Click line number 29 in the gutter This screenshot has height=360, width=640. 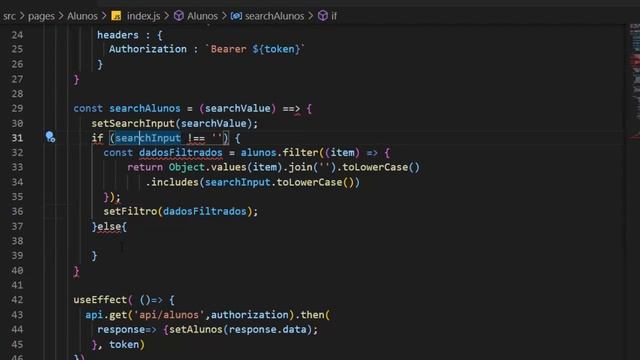tap(17, 109)
